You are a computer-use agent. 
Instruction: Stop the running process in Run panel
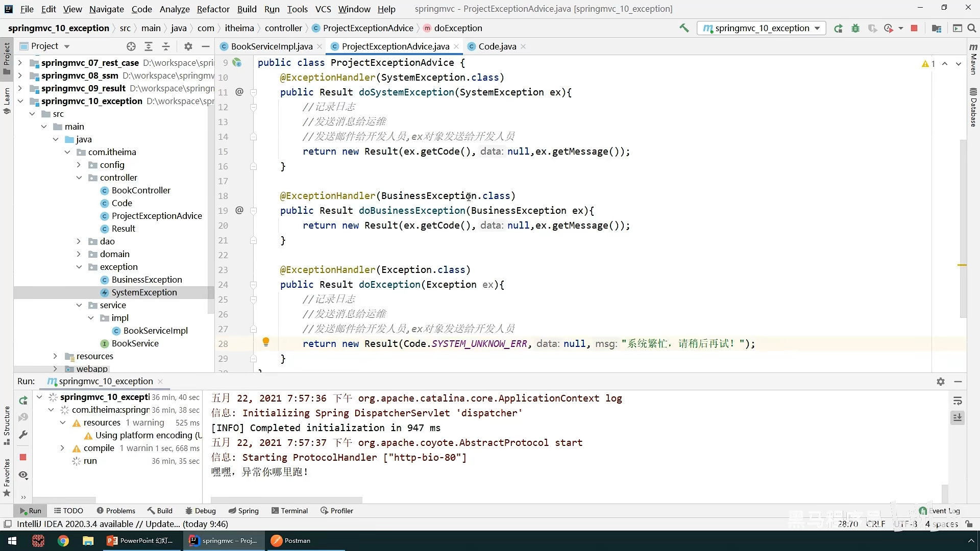click(23, 457)
